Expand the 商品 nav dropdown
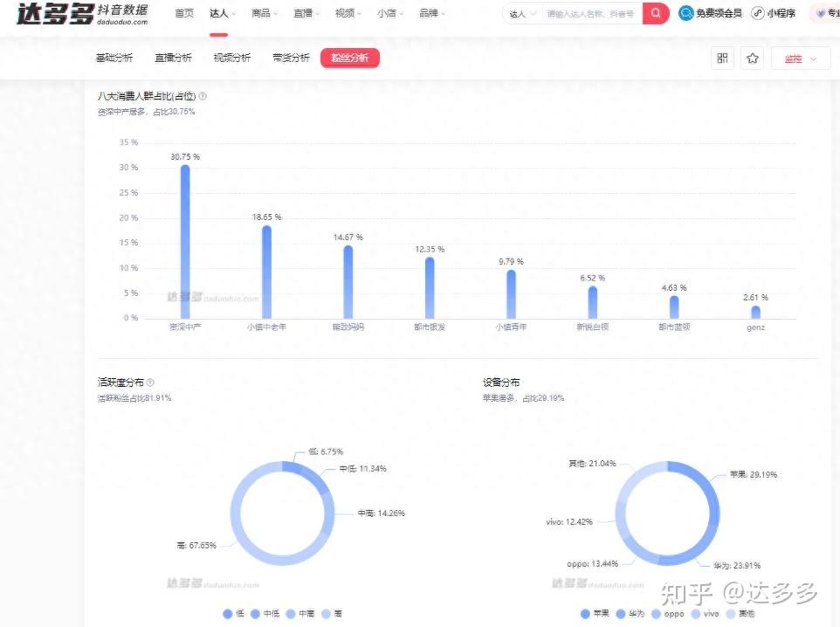This screenshot has width=840, height=627. coord(265,13)
